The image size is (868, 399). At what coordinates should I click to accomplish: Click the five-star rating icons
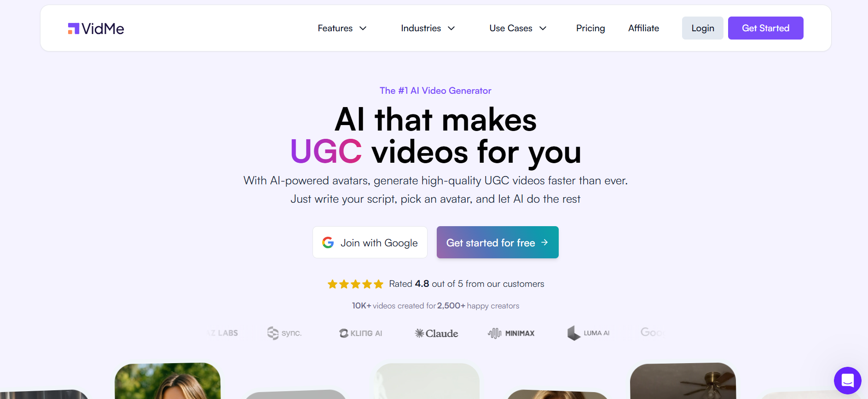pyautogui.click(x=355, y=284)
